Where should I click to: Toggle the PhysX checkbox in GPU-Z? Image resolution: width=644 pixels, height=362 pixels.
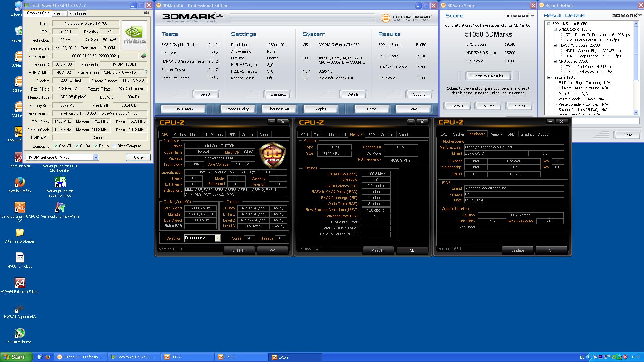96,146
